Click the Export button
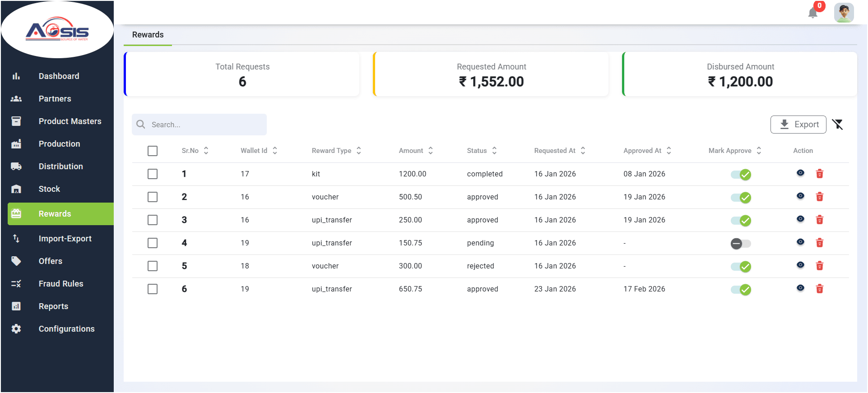 [798, 125]
